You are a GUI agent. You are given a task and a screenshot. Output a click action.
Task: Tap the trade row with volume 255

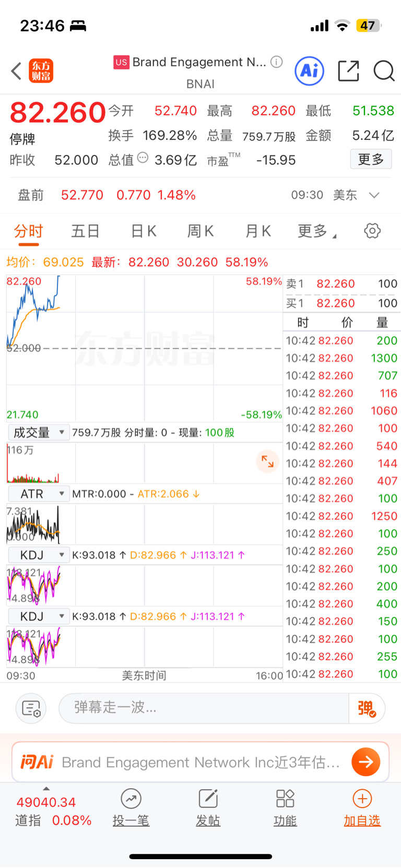click(341, 657)
